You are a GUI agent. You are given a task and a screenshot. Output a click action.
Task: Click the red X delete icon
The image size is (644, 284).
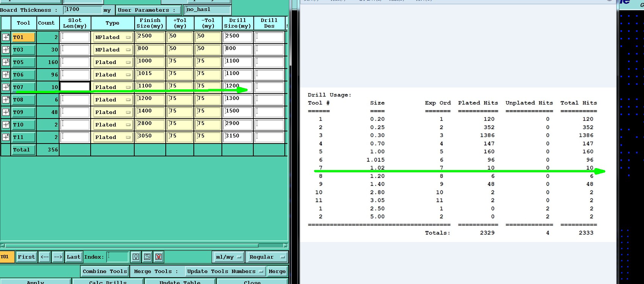159,257
